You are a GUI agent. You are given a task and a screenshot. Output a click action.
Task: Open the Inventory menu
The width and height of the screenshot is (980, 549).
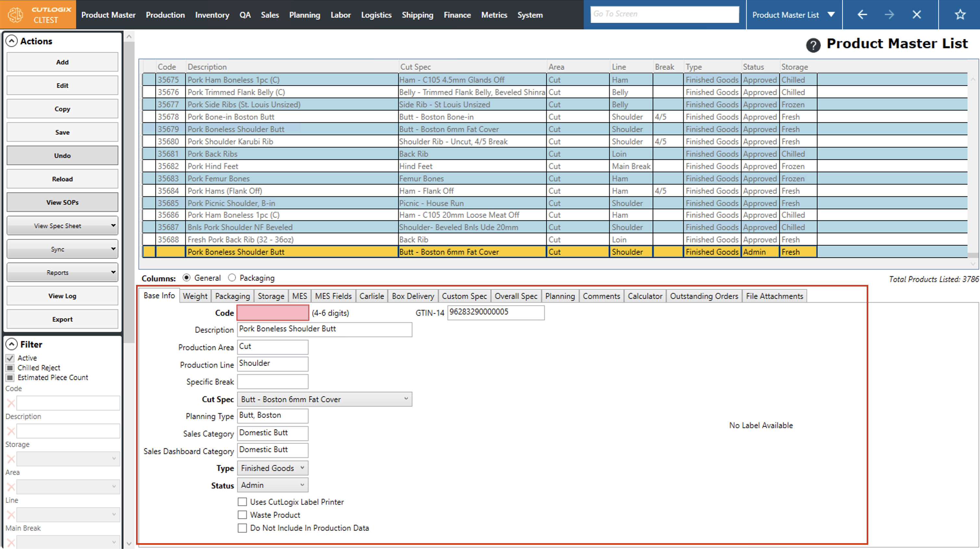tap(212, 15)
